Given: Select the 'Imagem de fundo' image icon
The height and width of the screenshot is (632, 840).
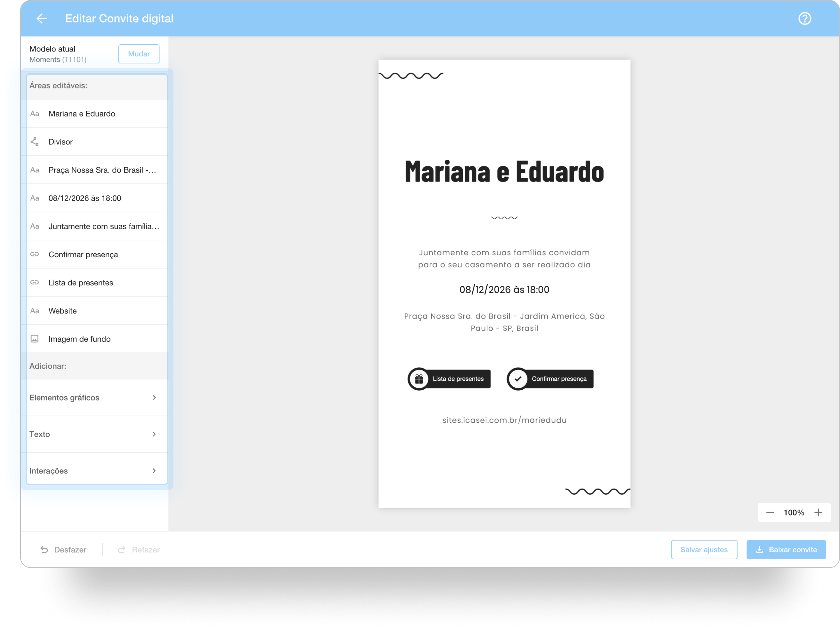Looking at the screenshot, I should click(35, 339).
